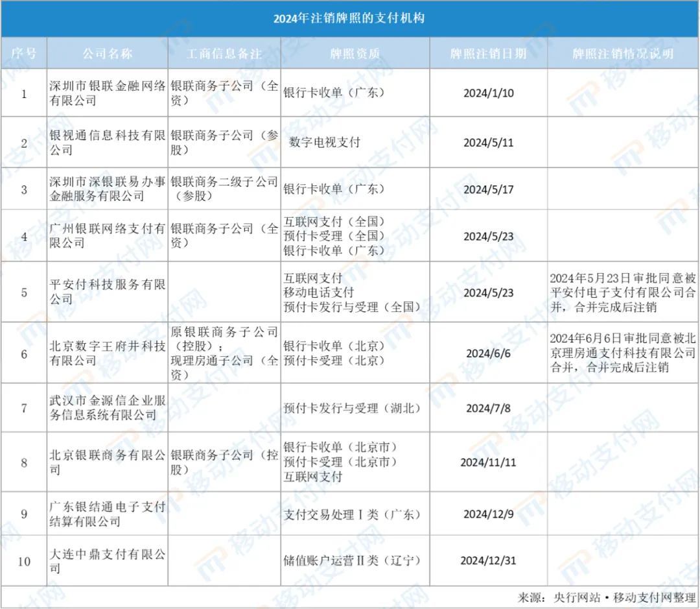The width and height of the screenshot is (700, 609).
Task: Click serial number 10 cell
Action: pos(24,562)
